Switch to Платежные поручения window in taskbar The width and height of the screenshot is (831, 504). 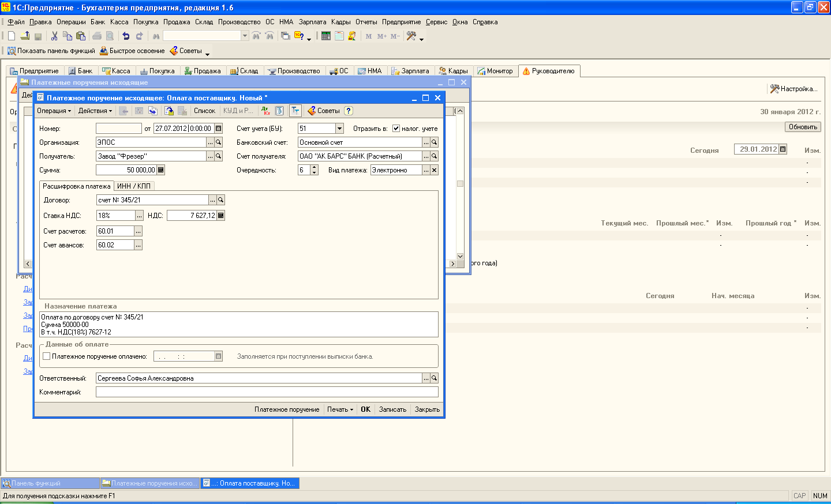tap(150, 483)
